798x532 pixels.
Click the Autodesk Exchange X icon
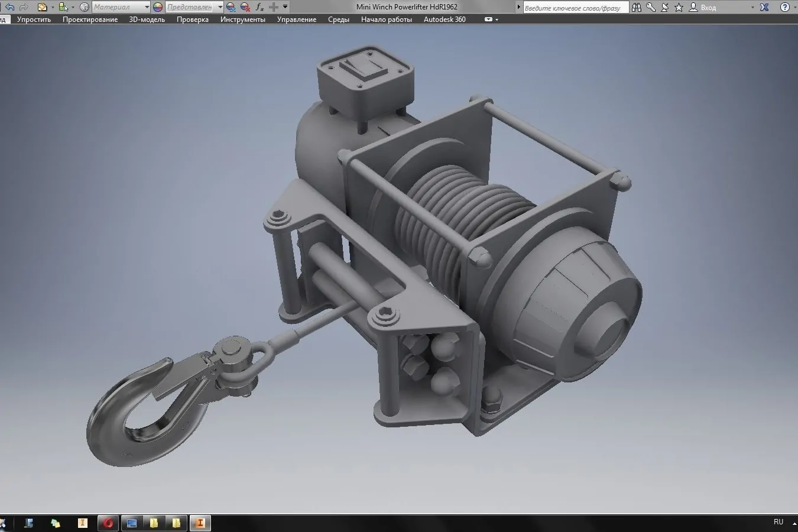[764, 7]
